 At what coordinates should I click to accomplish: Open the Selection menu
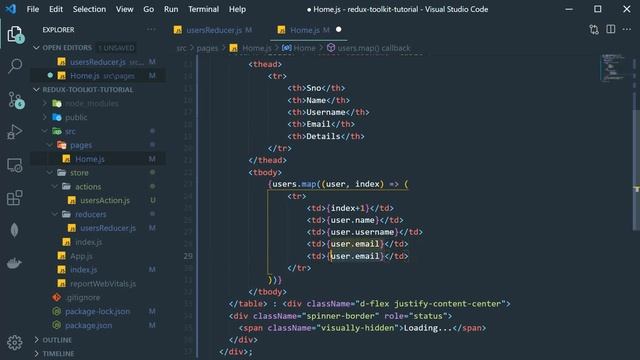coord(89,9)
